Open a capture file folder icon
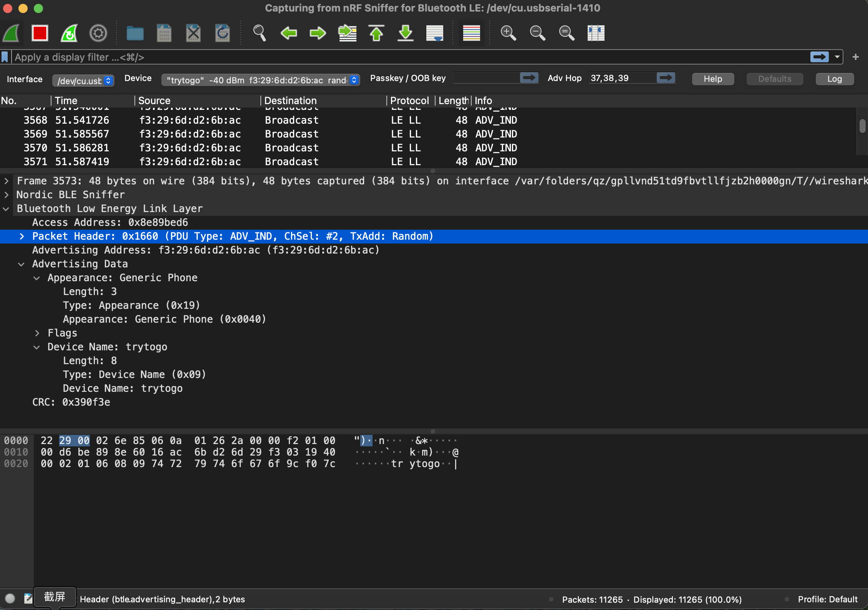The image size is (868, 610). [x=135, y=33]
